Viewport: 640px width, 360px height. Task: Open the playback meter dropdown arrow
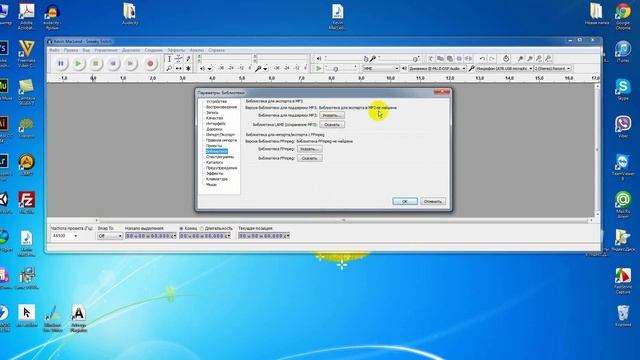[x=210, y=69]
